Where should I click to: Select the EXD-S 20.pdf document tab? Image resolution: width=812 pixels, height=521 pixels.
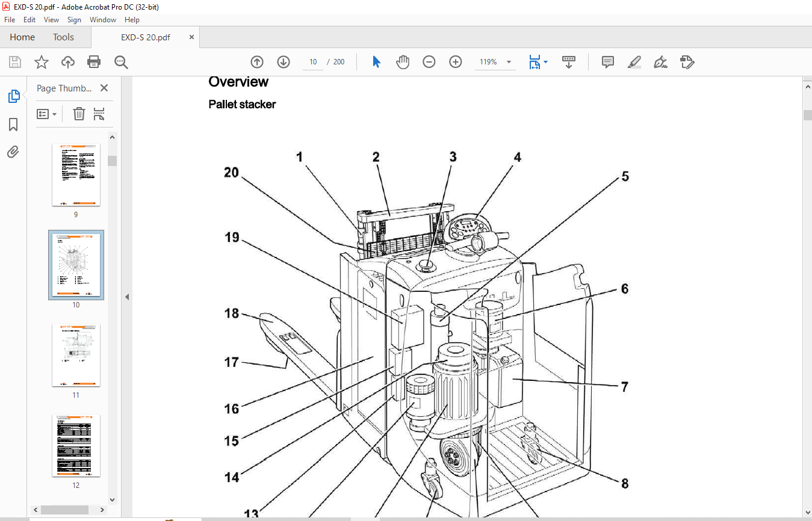coord(145,37)
